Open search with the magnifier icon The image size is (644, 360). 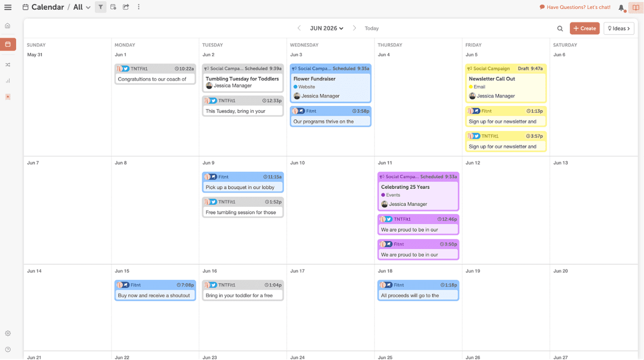click(560, 28)
